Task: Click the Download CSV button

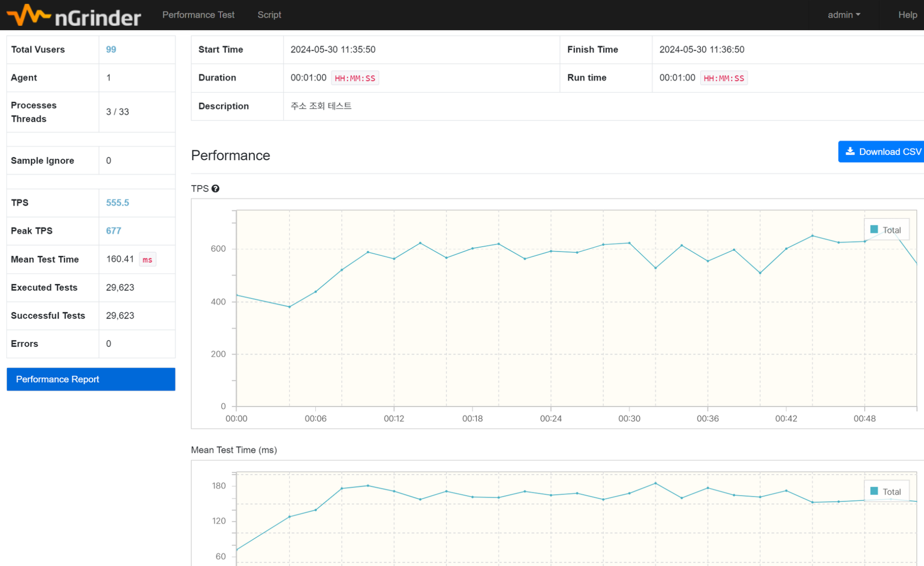Action: click(883, 152)
